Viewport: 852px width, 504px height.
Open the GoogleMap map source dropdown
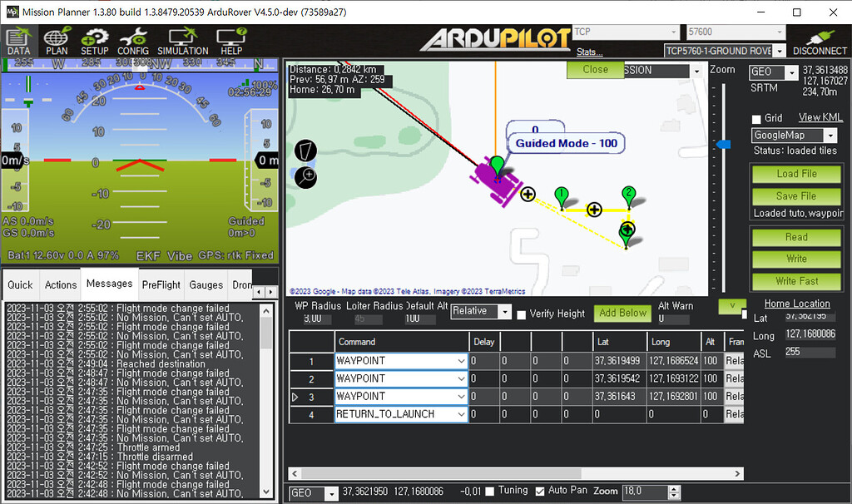click(794, 134)
